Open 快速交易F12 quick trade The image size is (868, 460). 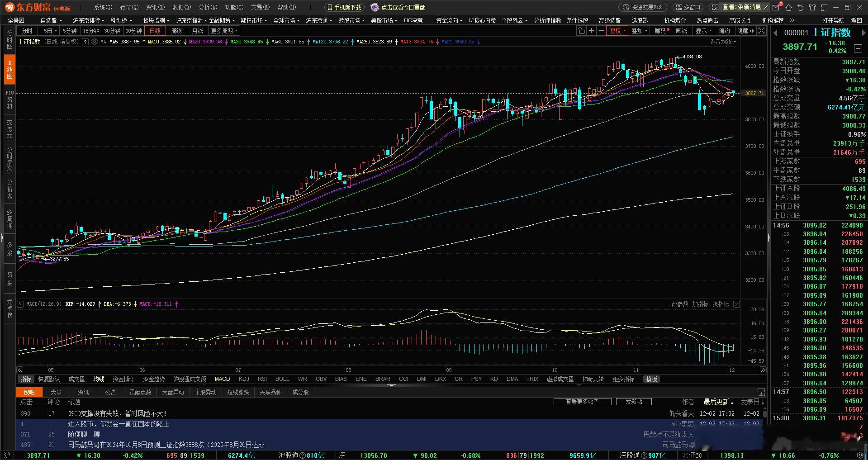642,7
